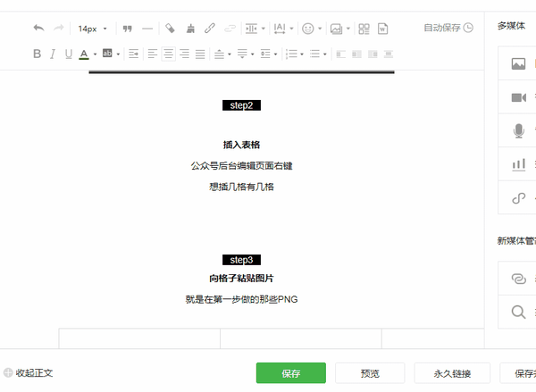
Task: Click the line height icon
Action: (265, 54)
